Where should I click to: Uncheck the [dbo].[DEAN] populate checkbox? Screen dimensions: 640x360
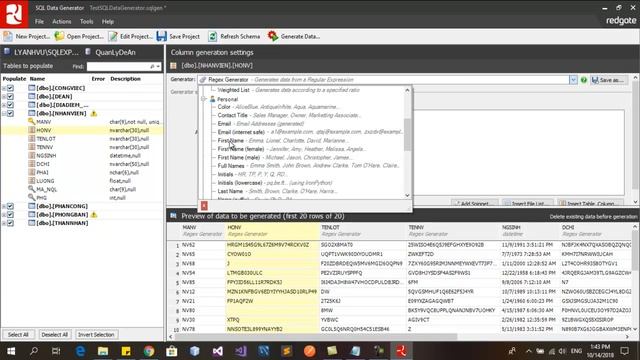(x=11, y=96)
